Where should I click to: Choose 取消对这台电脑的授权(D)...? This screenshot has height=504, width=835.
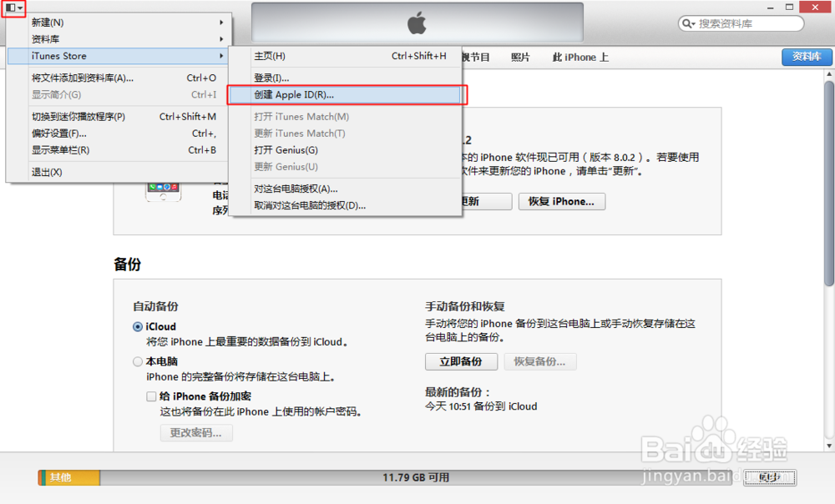tap(347, 205)
